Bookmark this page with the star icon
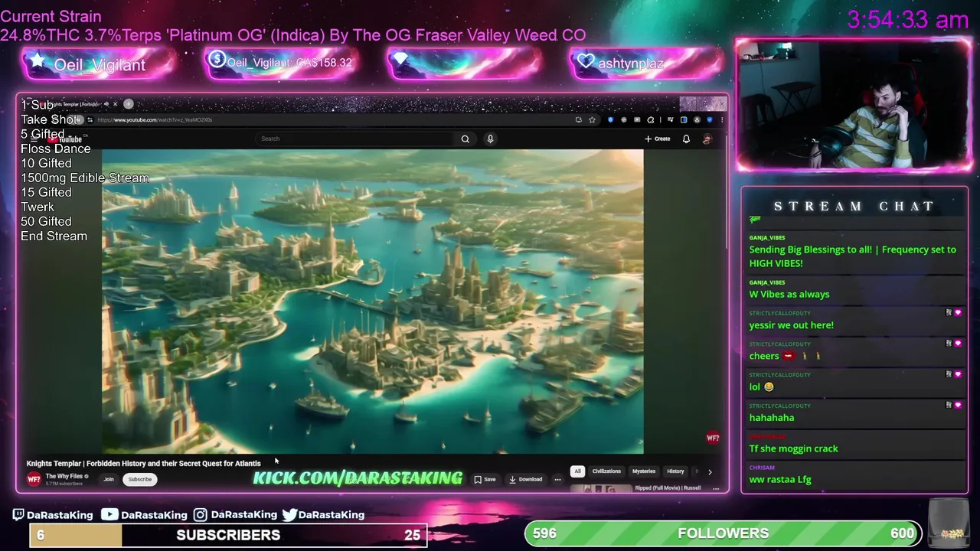Viewport: 980px width, 551px height. coord(592,119)
